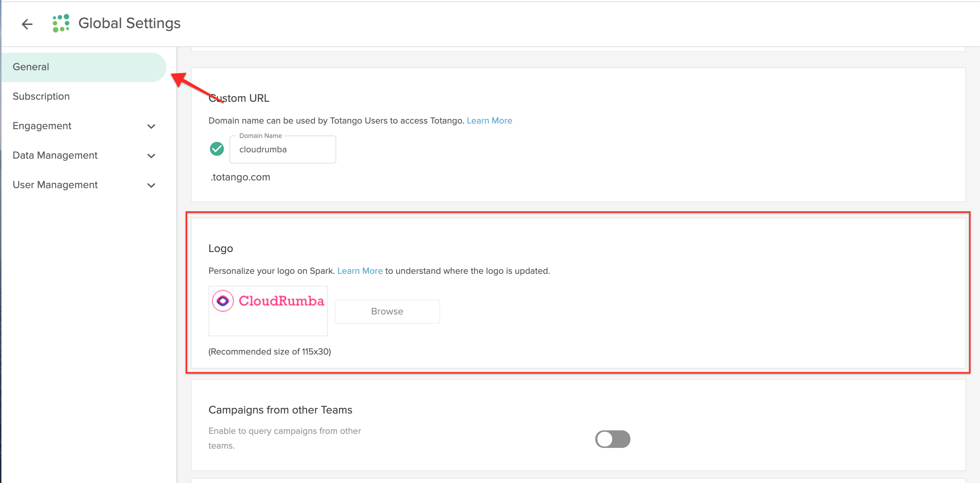980x483 pixels.
Task: Open the General settings section
Action: 84,67
